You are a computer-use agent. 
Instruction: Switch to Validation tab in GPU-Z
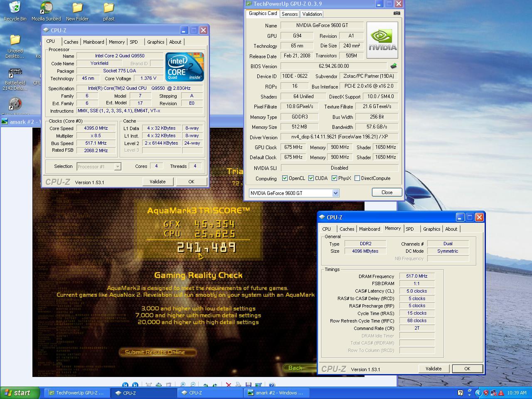pos(312,14)
